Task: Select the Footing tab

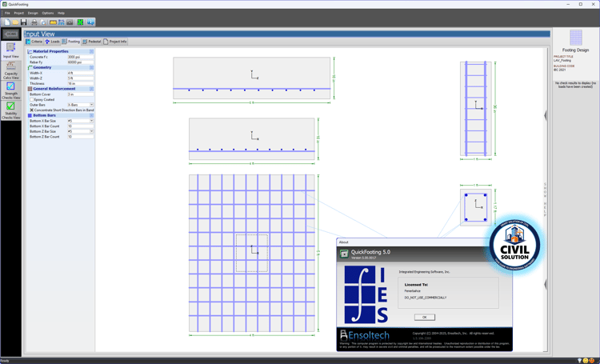Action: 70,42
